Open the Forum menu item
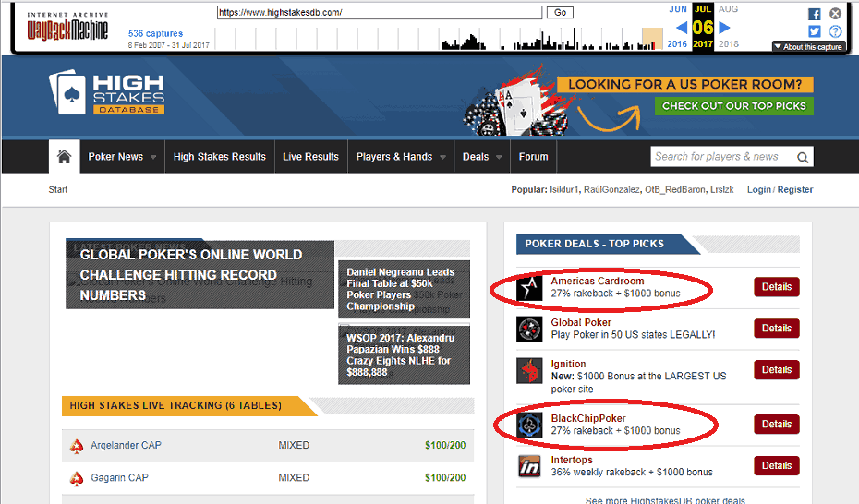Image resolution: width=859 pixels, height=504 pixels. click(534, 157)
